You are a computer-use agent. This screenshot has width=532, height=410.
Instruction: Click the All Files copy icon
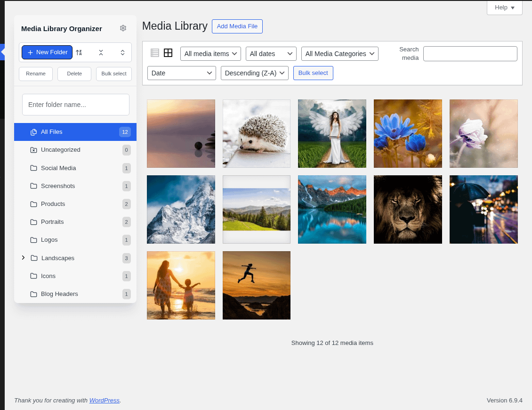click(33, 131)
